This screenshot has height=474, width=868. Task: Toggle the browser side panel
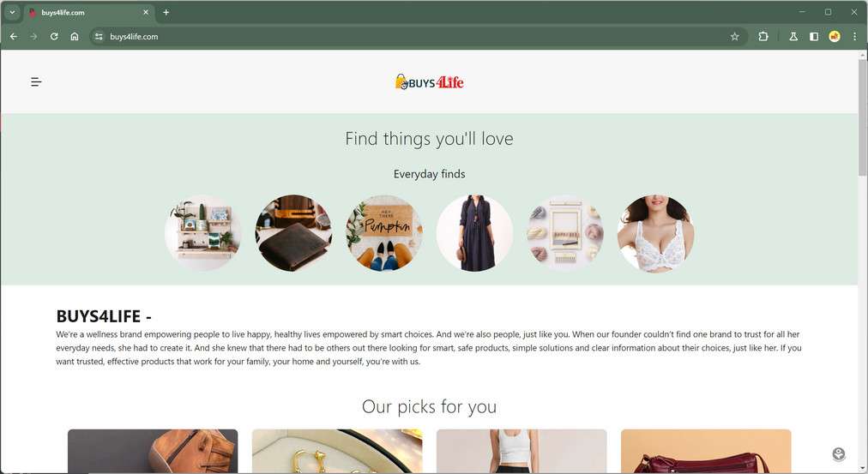pyautogui.click(x=814, y=37)
